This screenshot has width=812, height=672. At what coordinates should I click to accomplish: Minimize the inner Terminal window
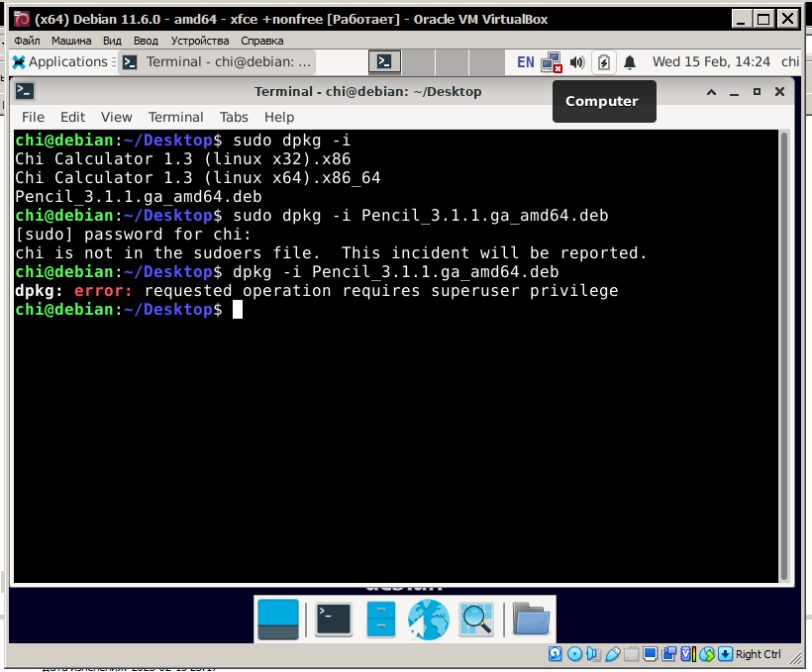point(734,92)
